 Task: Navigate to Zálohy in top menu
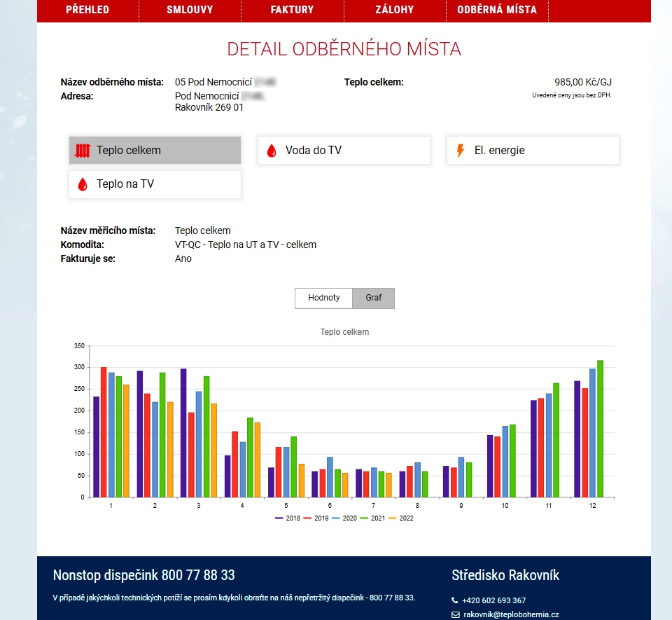pyautogui.click(x=394, y=10)
